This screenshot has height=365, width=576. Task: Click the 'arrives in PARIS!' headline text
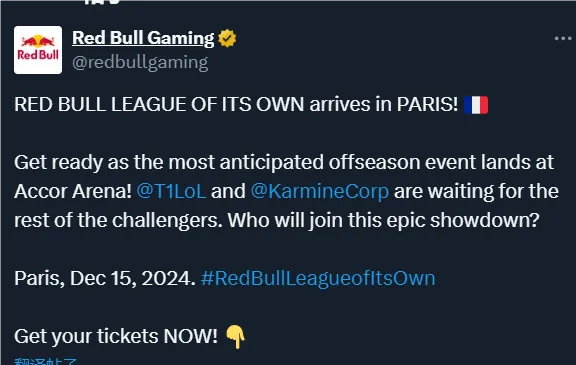[384, 105]
